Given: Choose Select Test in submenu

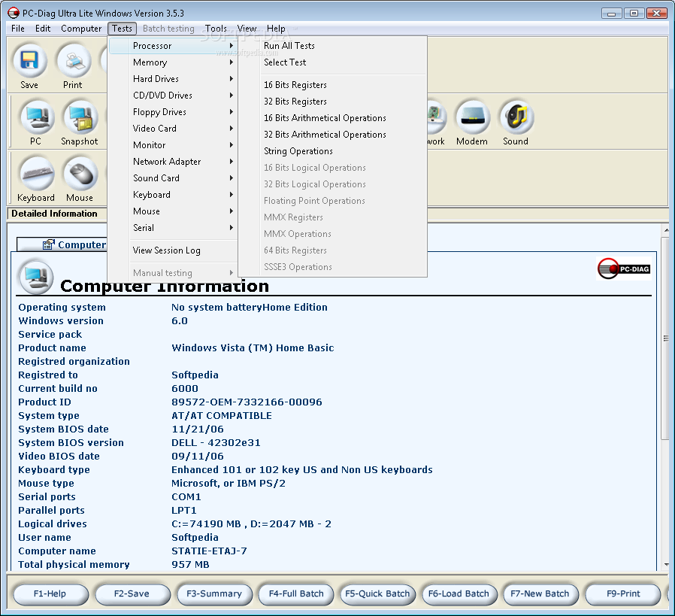Looking at the screenshot, I should click(332, 62).
